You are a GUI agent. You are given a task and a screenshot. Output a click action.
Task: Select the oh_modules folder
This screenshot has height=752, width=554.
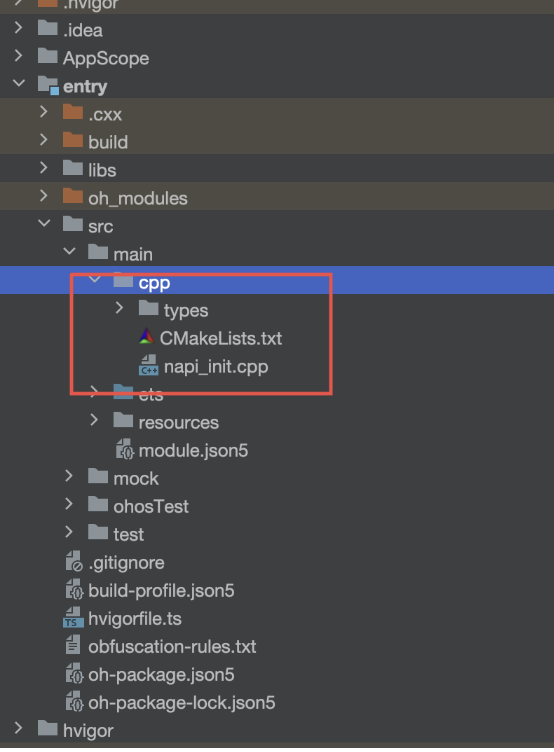pyautogui.click(x=277, y=197)
